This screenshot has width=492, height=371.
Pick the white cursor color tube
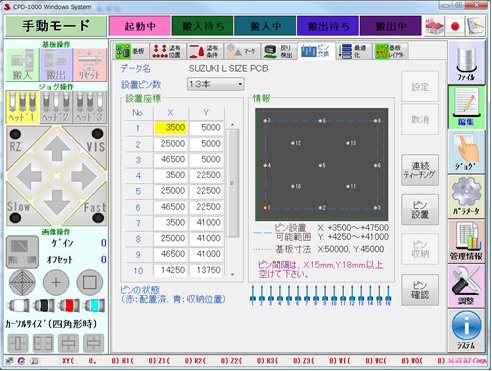tap(18, 305)
